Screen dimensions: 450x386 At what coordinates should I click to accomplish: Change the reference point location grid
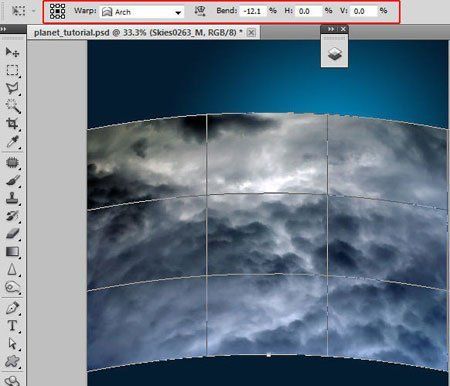[x=57, y=11]
